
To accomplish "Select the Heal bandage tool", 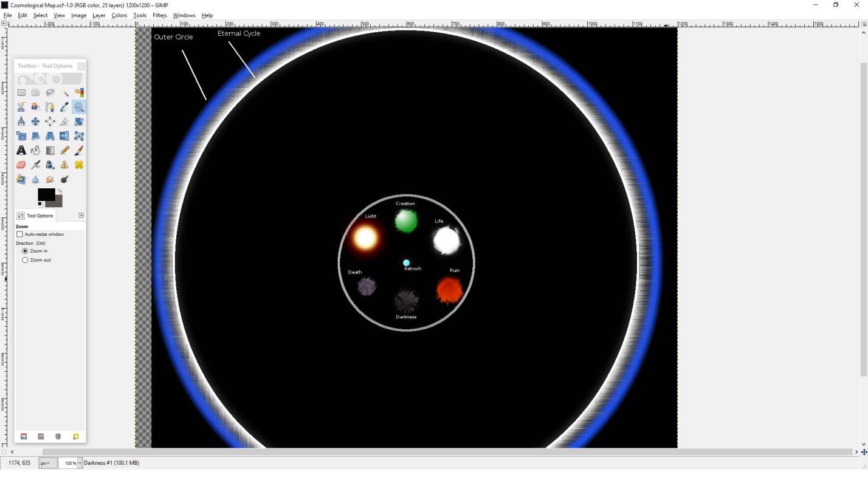I will (79, 165).
